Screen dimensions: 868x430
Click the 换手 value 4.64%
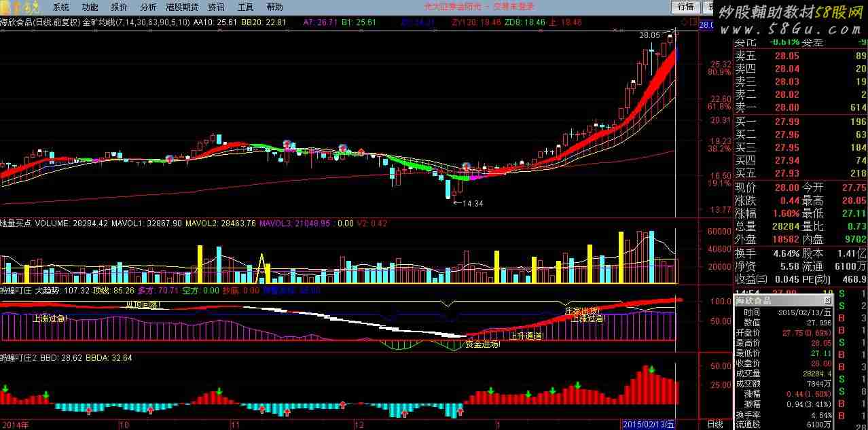pos(785,253)
